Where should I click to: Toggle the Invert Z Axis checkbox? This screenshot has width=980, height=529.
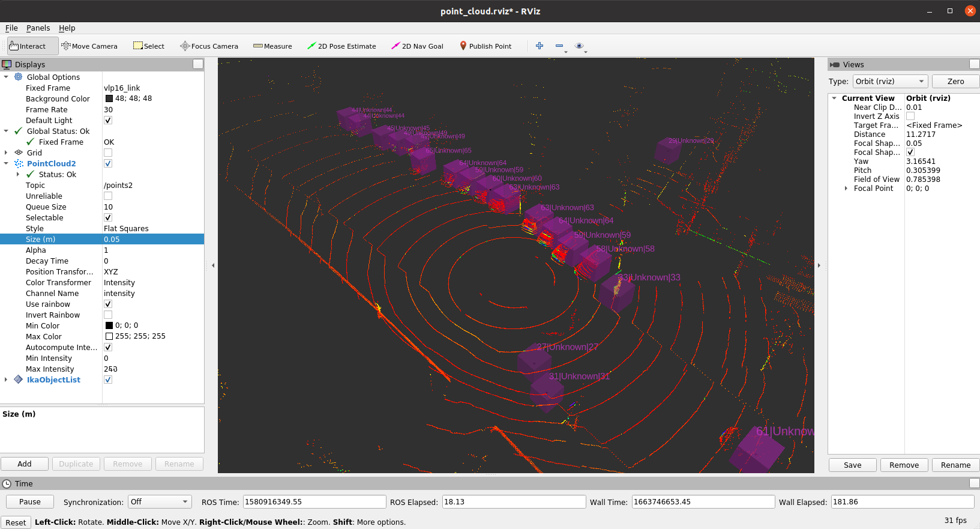910,116
